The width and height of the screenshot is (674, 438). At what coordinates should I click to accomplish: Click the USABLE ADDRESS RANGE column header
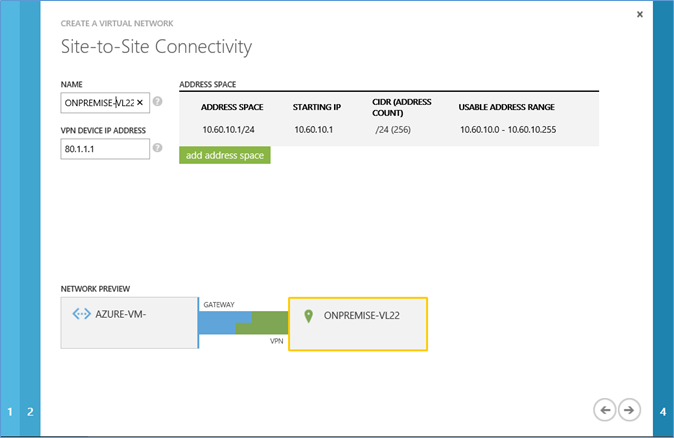(x=506, y=107)
